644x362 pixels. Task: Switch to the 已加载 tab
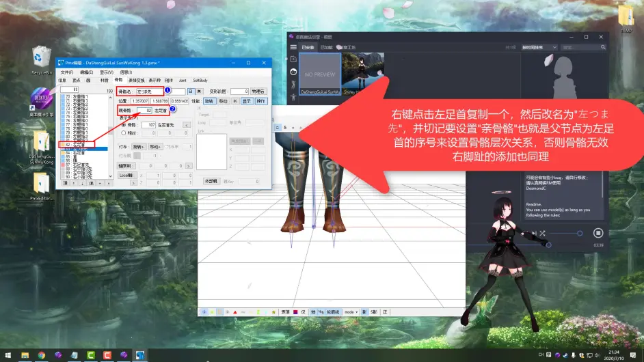tap(327, 47)
